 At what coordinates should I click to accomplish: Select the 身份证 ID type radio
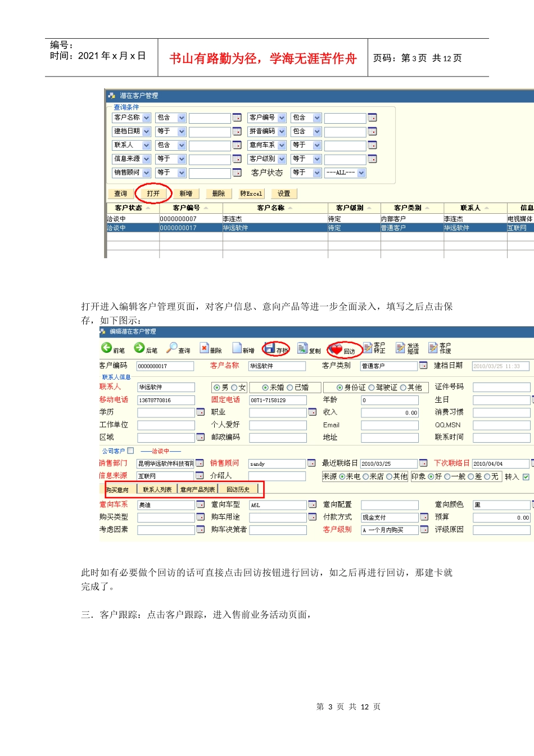tap(340, 388)
